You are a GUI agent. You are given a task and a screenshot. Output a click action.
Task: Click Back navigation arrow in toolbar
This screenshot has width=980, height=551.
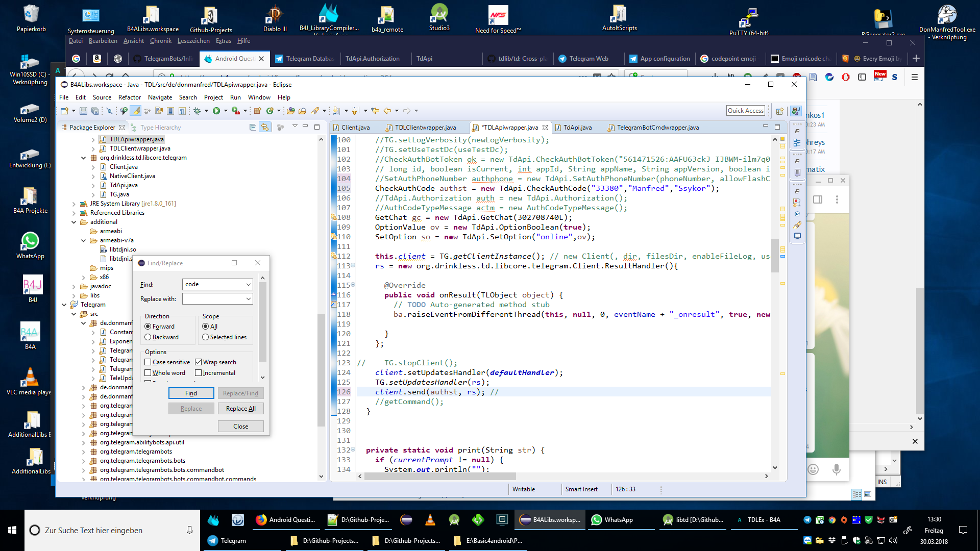point(387,111)
